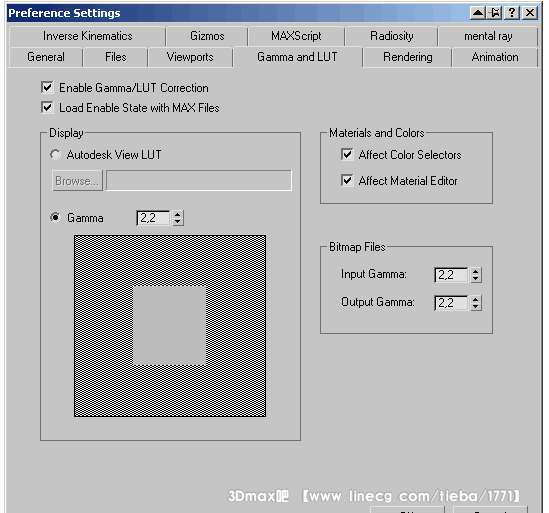Select the Gamma radio button
Viewport: 549px width, 513px height.
click(55, 217)
